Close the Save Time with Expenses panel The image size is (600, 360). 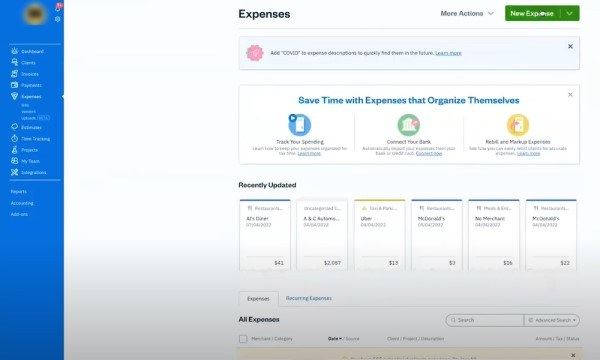(x=570, y=94)
